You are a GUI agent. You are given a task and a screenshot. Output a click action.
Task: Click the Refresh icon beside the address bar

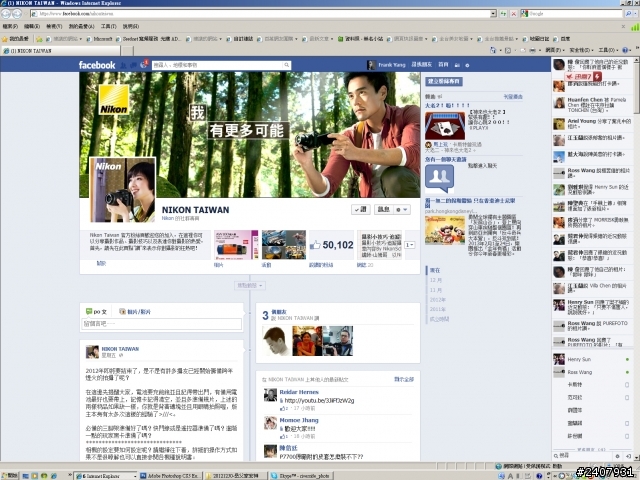504,14
